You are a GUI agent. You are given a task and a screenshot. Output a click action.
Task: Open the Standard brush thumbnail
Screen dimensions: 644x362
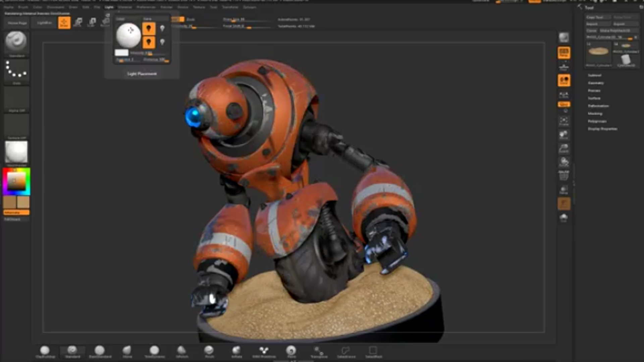16,42
